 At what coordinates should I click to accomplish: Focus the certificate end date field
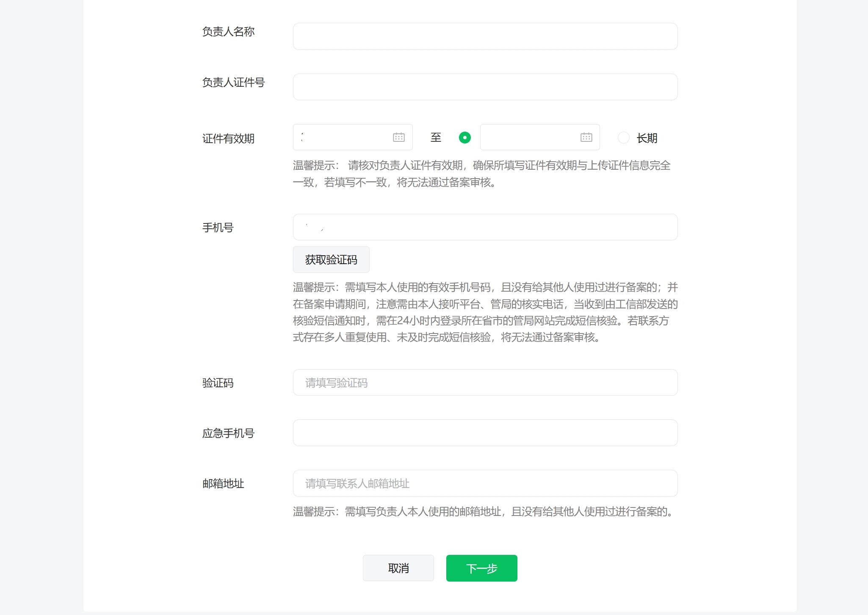pyautogui.click(x=540, y=137)
